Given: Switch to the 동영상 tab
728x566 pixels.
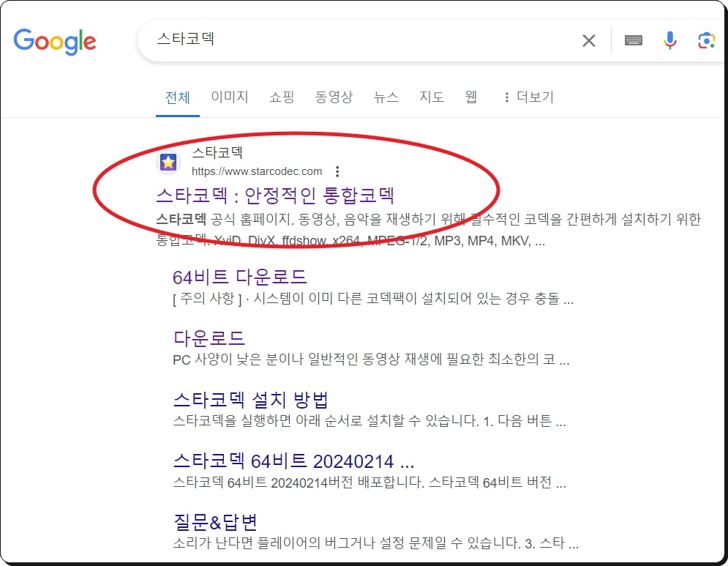Looking at the screenshot, I should (334, 97).
